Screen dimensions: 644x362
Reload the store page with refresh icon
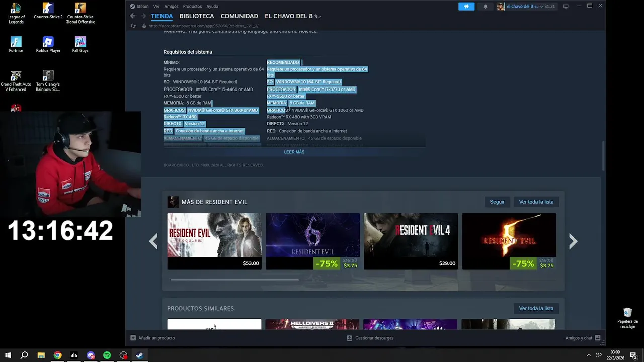[x=133, y=26]
